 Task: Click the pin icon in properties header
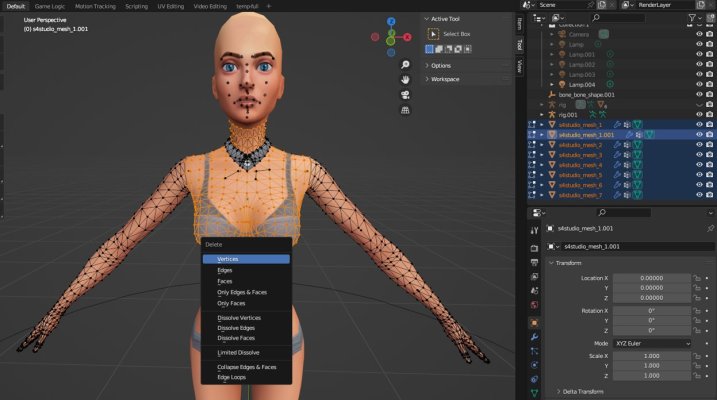(x=710, y=228)
